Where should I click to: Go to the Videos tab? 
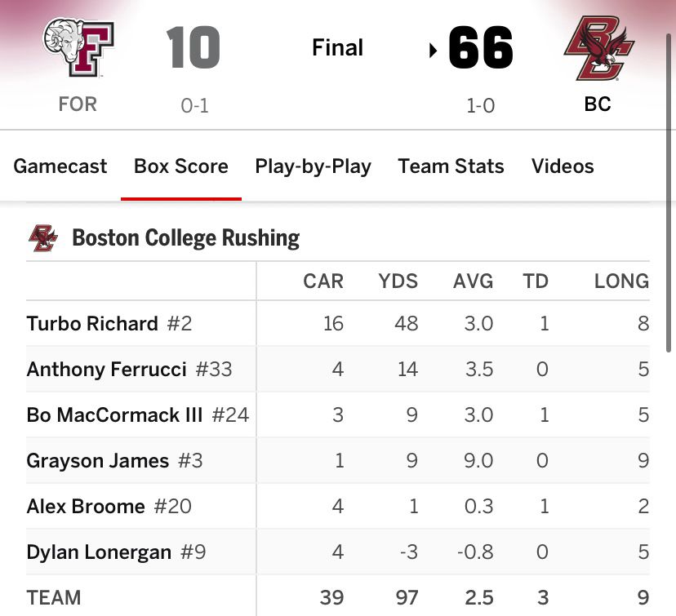pyautogui.click(x=563, y=166)
